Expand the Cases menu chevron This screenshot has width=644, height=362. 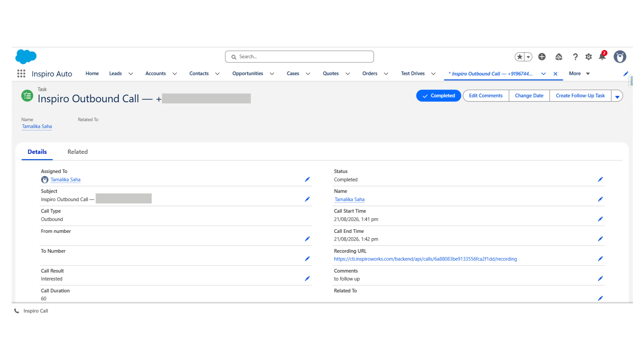308,74
